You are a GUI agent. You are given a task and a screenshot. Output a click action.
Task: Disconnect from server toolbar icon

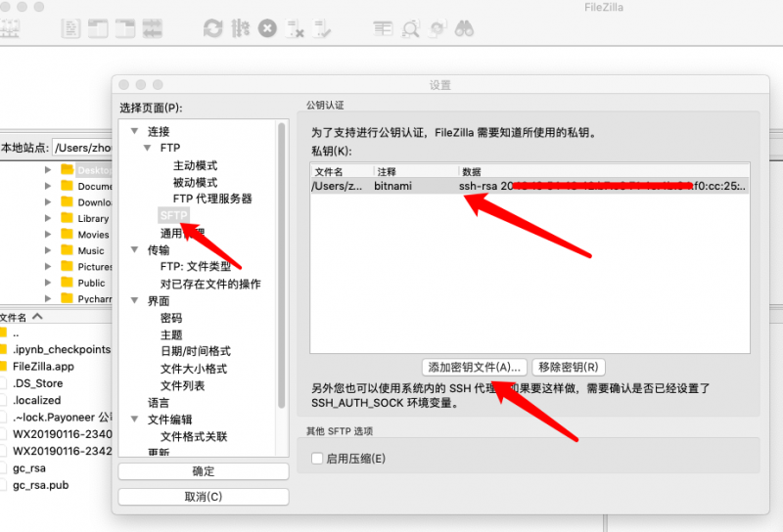coord(295,28)
